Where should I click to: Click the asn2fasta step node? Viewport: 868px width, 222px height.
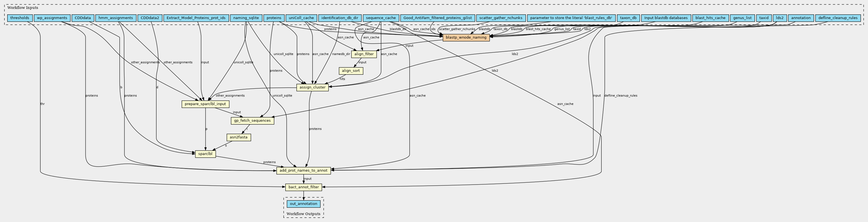[x=239, y=137]
